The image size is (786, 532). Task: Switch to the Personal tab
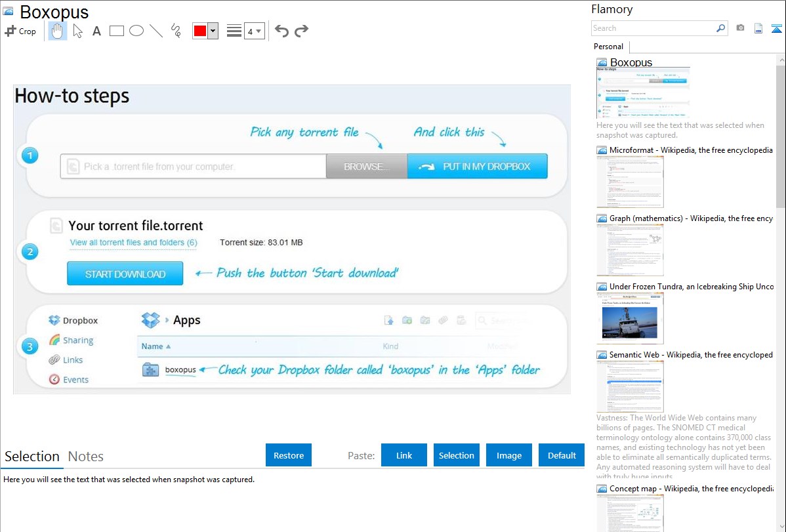point(609,47)
